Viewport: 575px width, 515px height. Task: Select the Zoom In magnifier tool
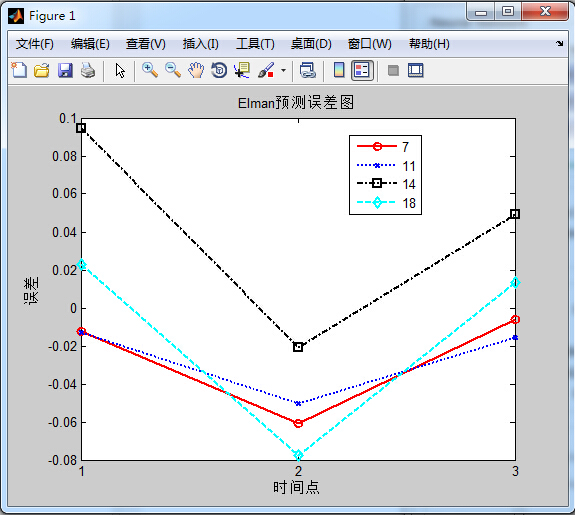tap(150, 70)
